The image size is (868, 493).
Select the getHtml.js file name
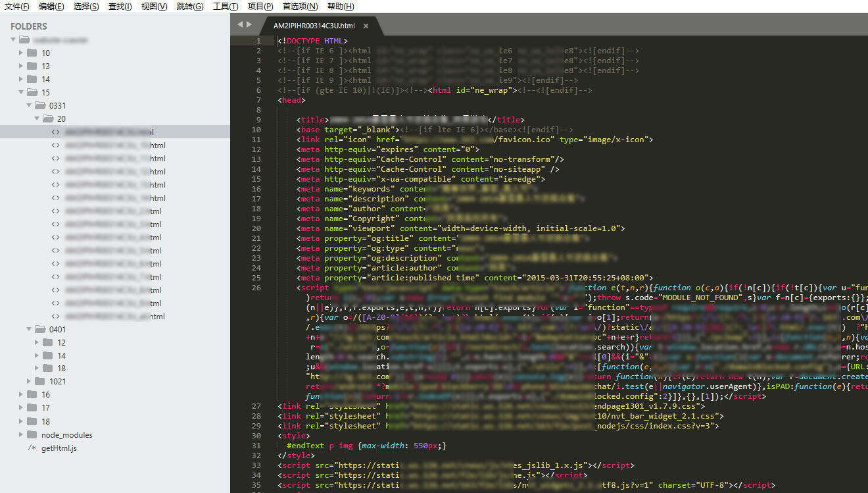click(x=59, y=448)
